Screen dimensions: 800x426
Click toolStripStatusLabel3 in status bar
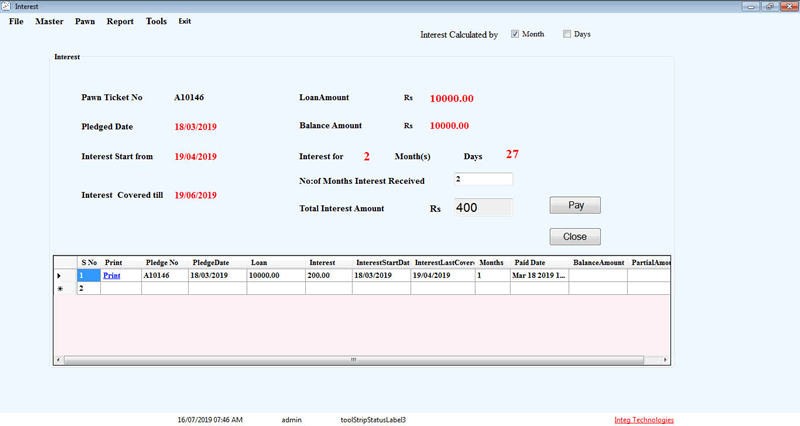tap(373, 420)
